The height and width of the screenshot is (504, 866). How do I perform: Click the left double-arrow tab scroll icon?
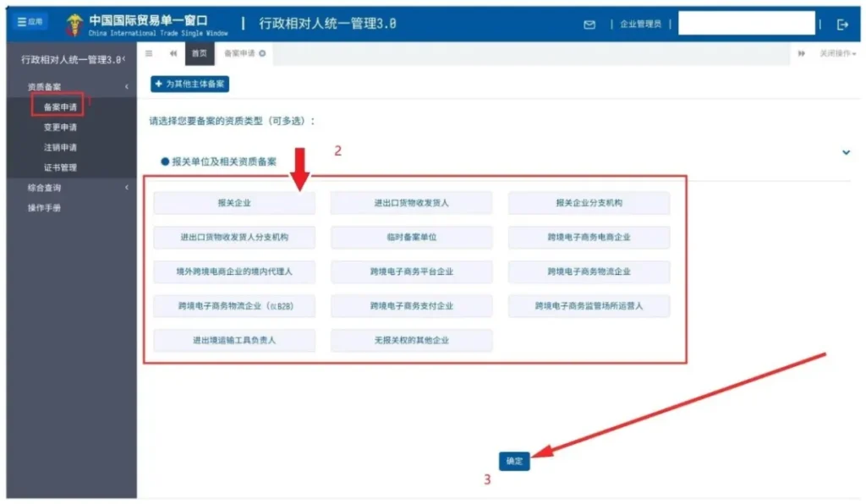tap(173, 53)
